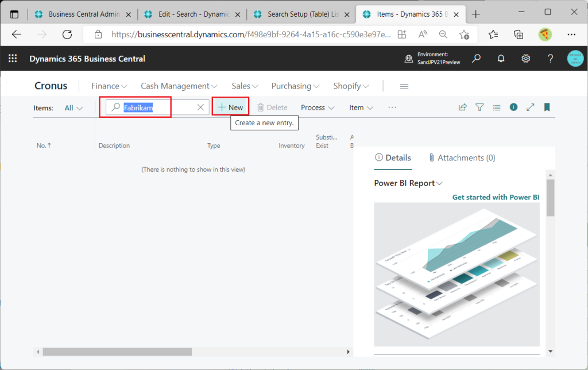The width and height of the screenshot is (588, 370).
Task: Go back in the browser
Action: (17, 34)
